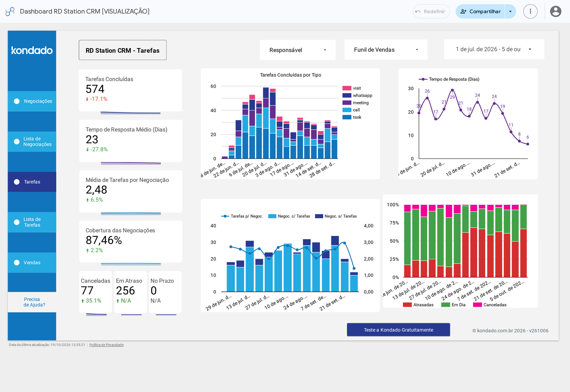The height and width of the screenshot is (392, 570).
Task: Open the date range picker dropdown
Action: [x=494, y=49]
